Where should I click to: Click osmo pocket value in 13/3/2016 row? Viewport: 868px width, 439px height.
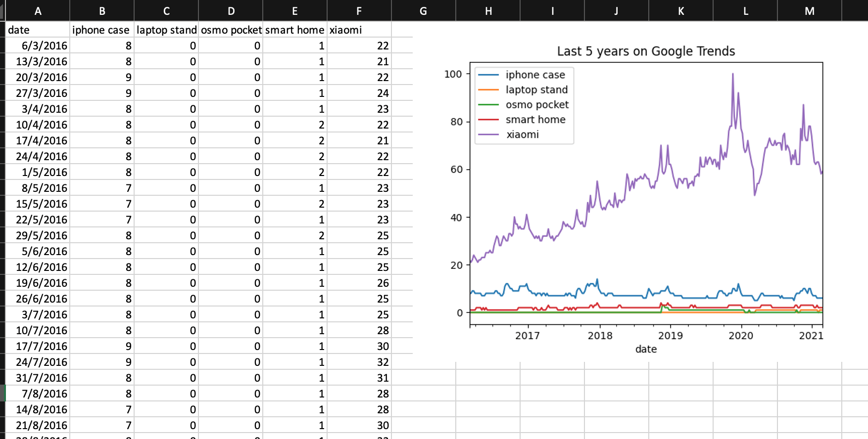(231, 61)
